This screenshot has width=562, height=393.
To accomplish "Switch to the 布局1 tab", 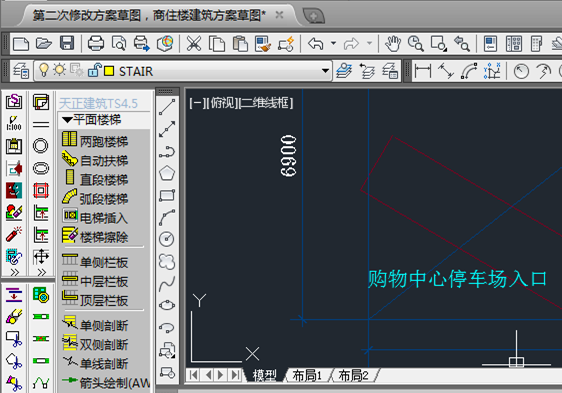I will coord(307,375).
